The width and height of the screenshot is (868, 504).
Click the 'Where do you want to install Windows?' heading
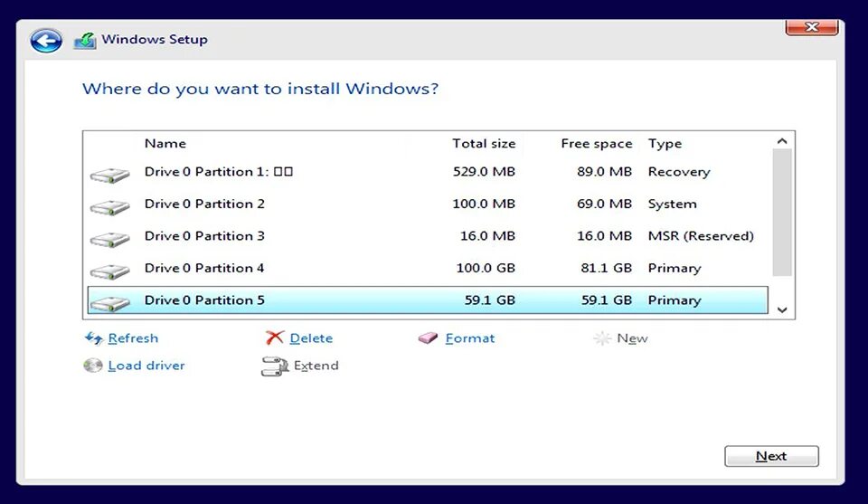click(x=260, y=89)
